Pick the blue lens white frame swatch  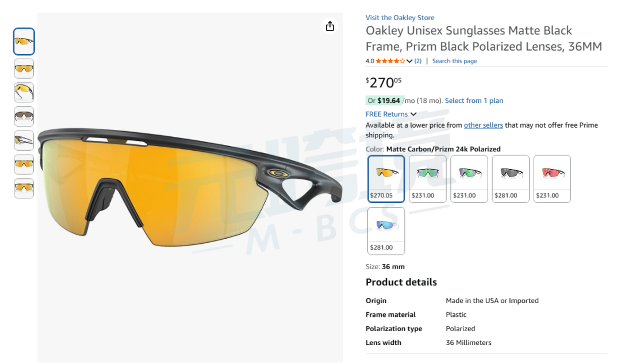click(x=386, y=231)
